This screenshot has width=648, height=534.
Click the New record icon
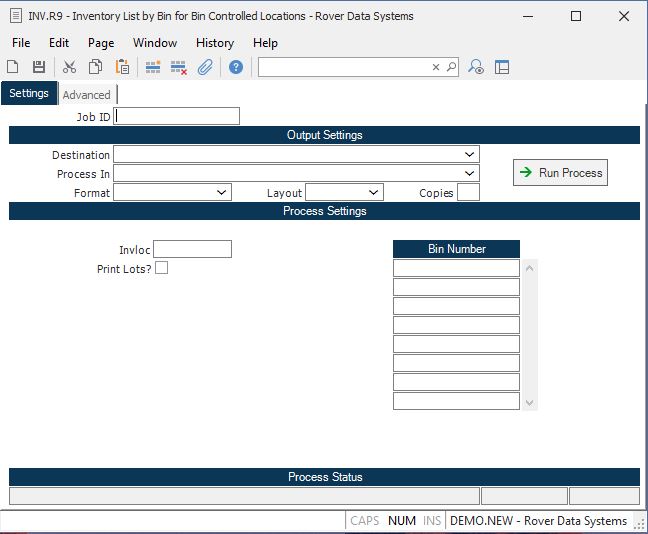point(13,67)
